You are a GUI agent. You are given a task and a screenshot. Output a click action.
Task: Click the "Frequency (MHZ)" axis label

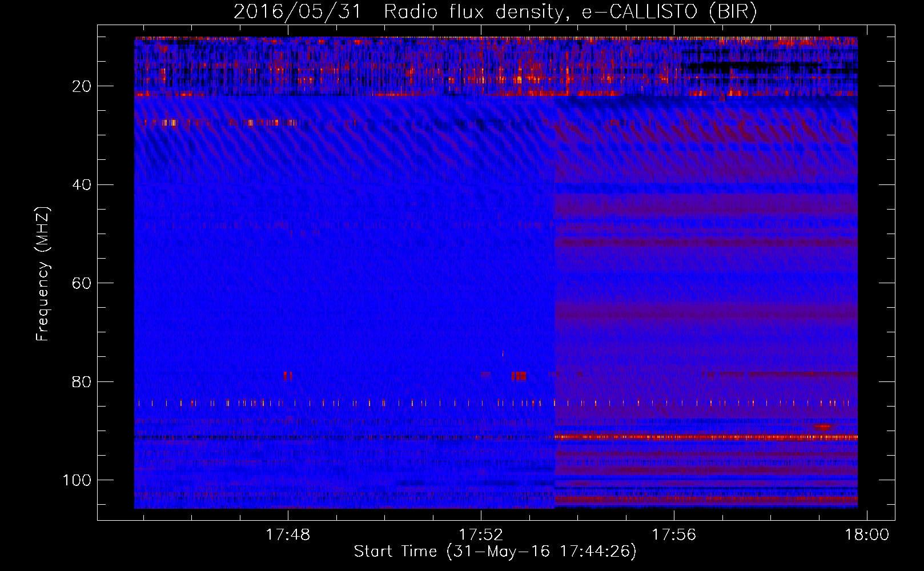coord(43,274)
